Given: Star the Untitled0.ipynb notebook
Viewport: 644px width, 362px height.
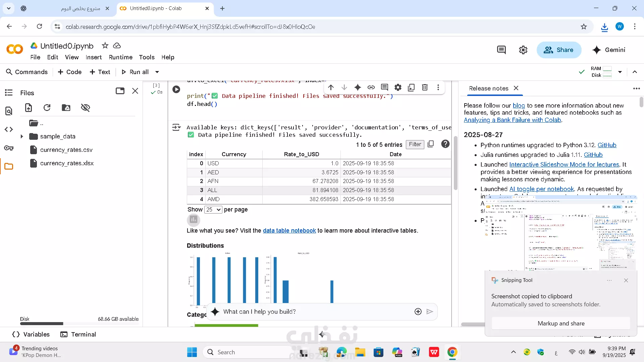Looking at the screenshot, I should 105,46.
